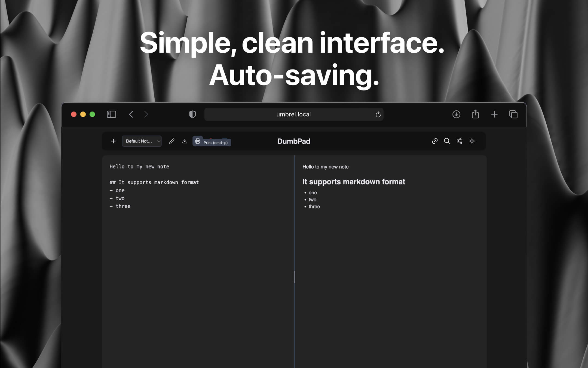Download the current note
This screenshot has height=368, width=588.
185,141
